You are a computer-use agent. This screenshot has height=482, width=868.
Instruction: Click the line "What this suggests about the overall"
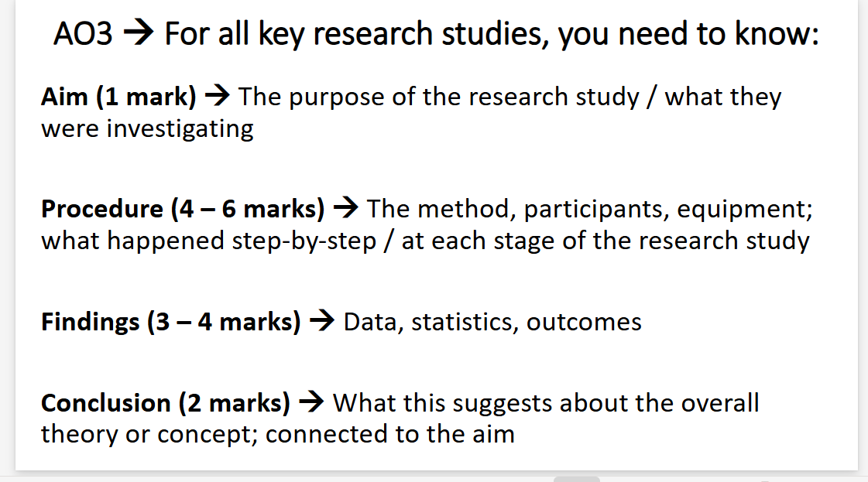point(546,403)
